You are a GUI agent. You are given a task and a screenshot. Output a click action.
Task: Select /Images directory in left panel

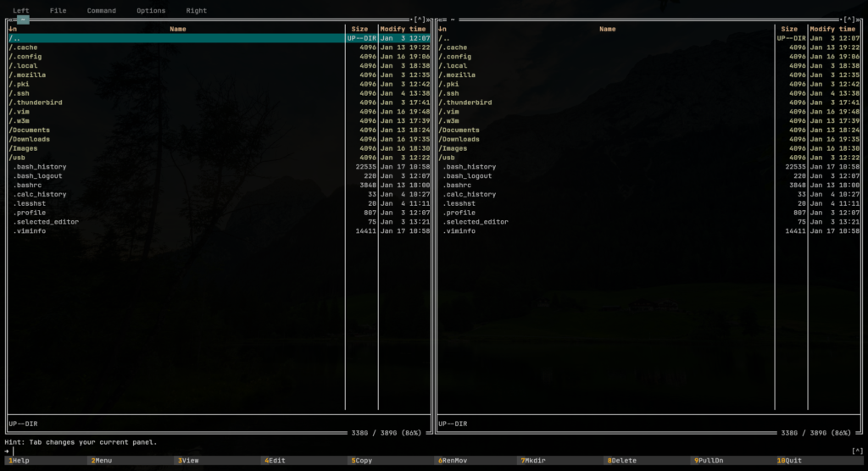tap(220, 148)
